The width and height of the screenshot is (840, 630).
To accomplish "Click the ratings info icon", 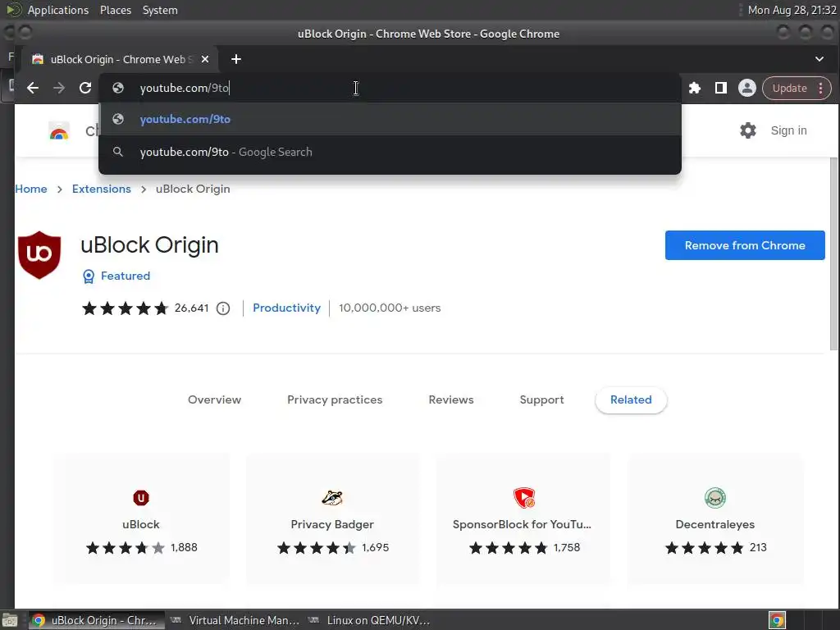I will 223,308.
